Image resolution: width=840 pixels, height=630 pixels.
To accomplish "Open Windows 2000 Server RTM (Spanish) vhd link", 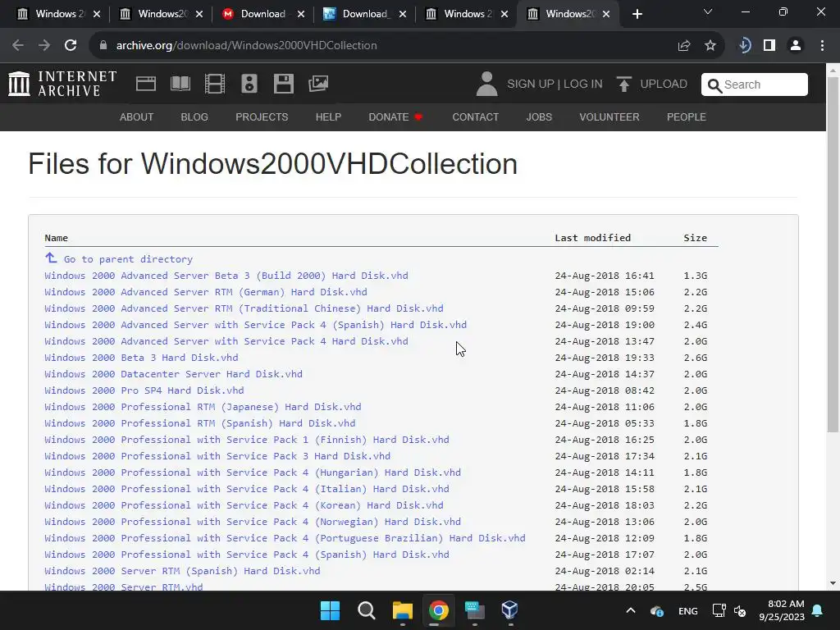I will 182,571.
